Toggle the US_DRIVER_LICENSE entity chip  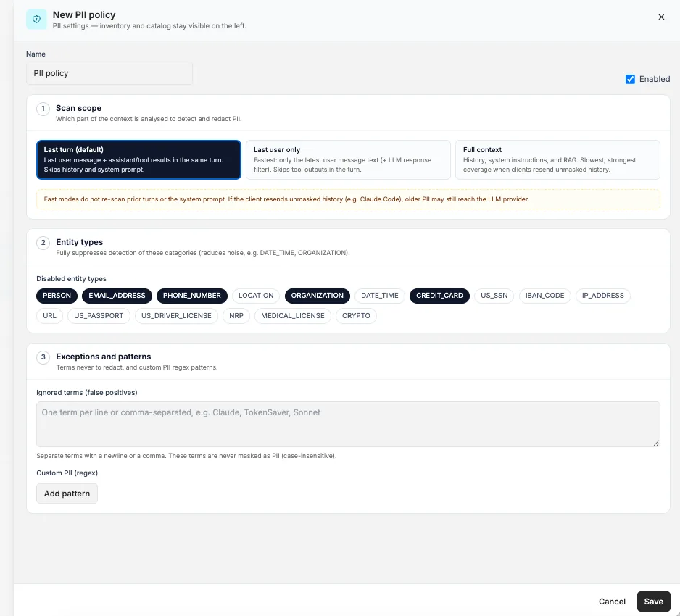click(176, 316)
